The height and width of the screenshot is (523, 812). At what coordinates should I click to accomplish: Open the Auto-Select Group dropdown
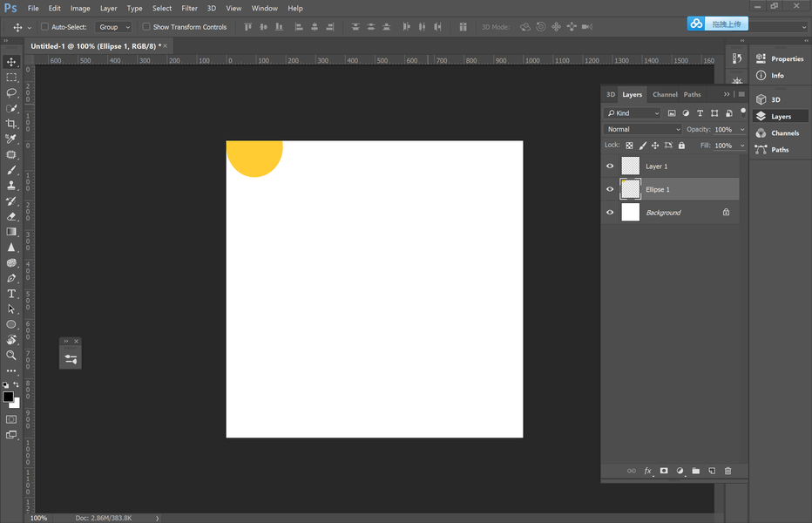click(x=113, y=27)
